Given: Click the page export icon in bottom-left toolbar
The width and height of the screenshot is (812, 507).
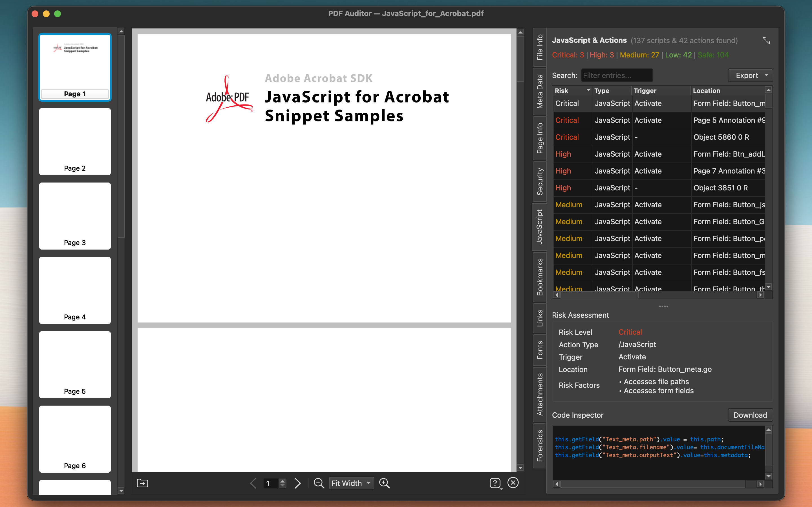Looking at the screenshot, I should coord(142,483).
